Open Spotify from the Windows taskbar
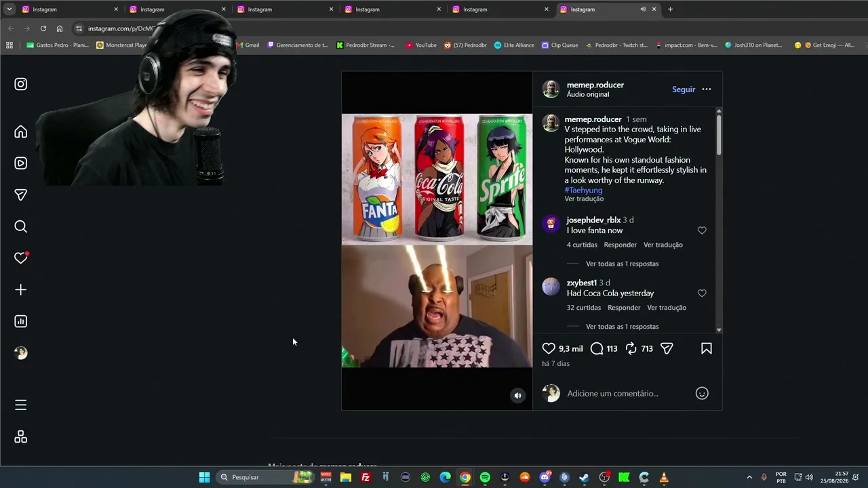This screenshot has height=488, width=868. tap(485, 477)
